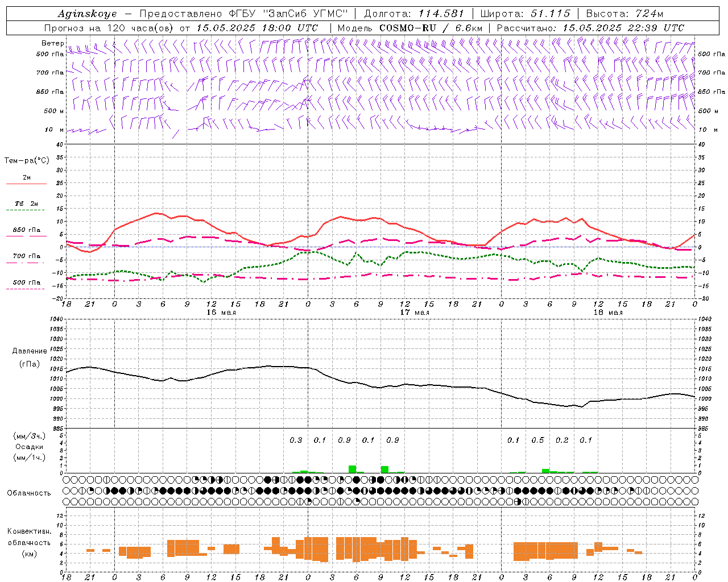Image resolution: width=728 pixels, height=582 pixels.
Task: Click the 17 мая date label
Action: tap(415, 313)
